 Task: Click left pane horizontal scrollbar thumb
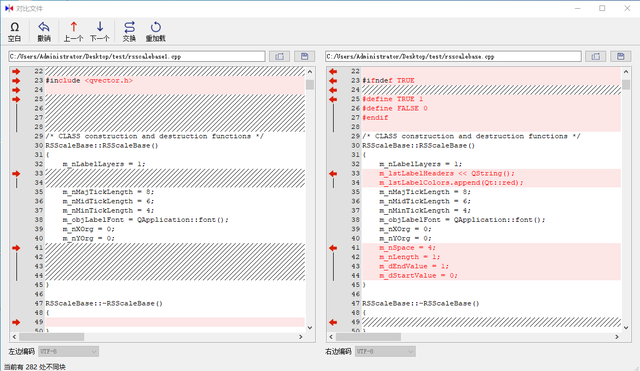click(x=51, y=337)
